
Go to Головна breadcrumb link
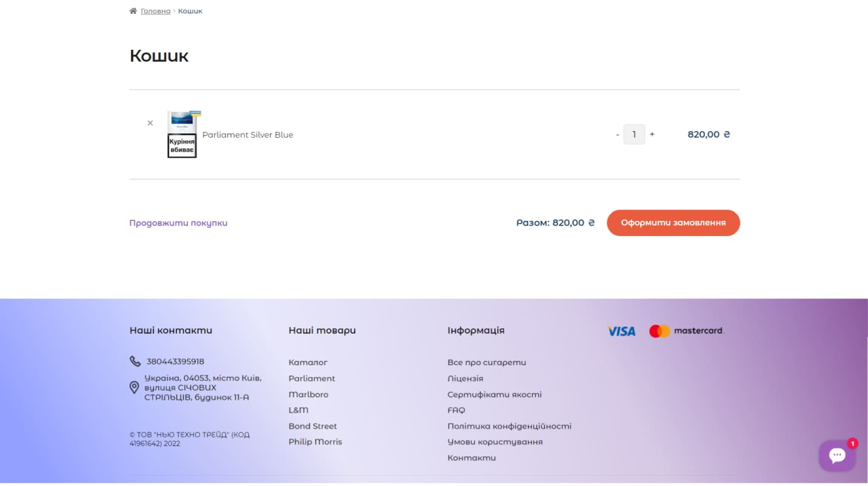click(x=156, y=11)
